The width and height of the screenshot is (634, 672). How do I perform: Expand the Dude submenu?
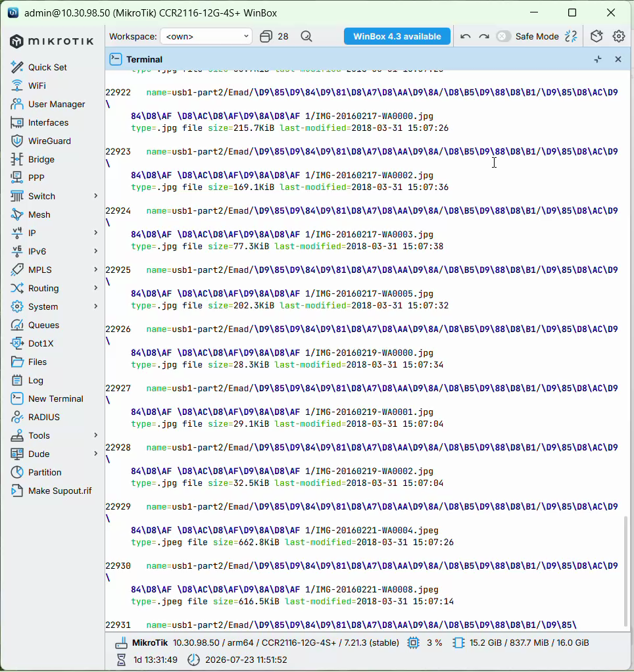pyautogui.click(x=95, y=454)
